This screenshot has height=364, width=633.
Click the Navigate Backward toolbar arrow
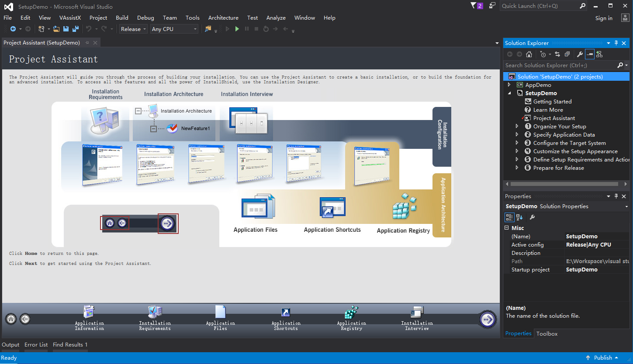pos(13,29)
